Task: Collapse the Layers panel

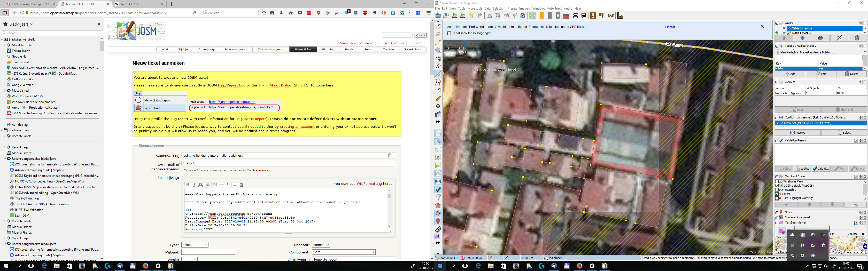Action: 777,23
